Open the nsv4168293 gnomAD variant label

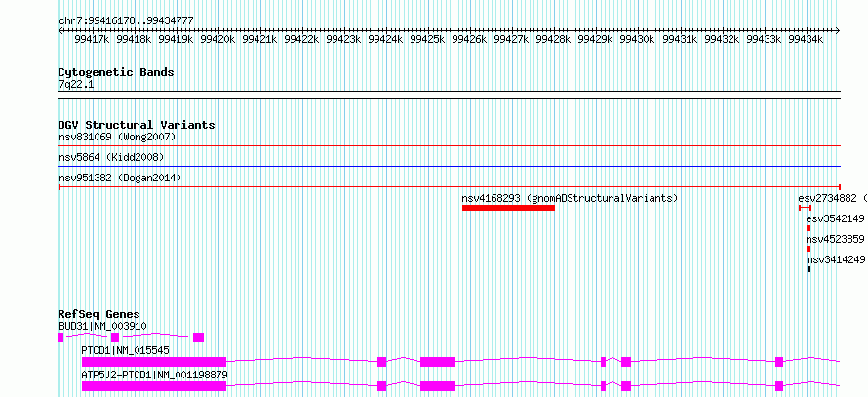570,198
